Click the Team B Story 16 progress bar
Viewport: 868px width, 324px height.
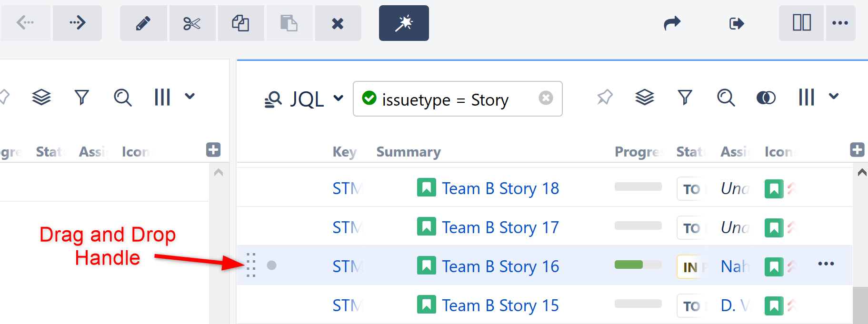pos(638,265)
